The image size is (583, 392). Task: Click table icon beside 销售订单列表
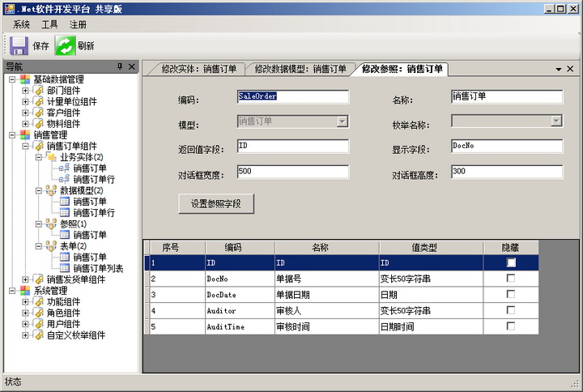[65, 268]
